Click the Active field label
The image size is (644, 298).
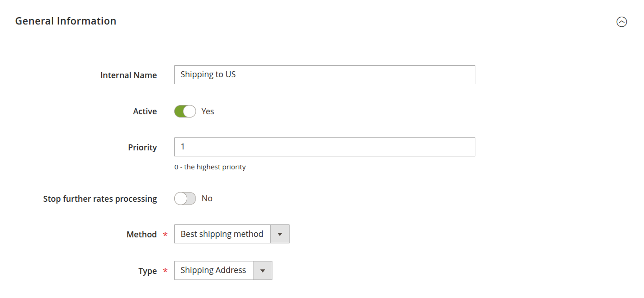pyautogui.click(x=145, y=112)
